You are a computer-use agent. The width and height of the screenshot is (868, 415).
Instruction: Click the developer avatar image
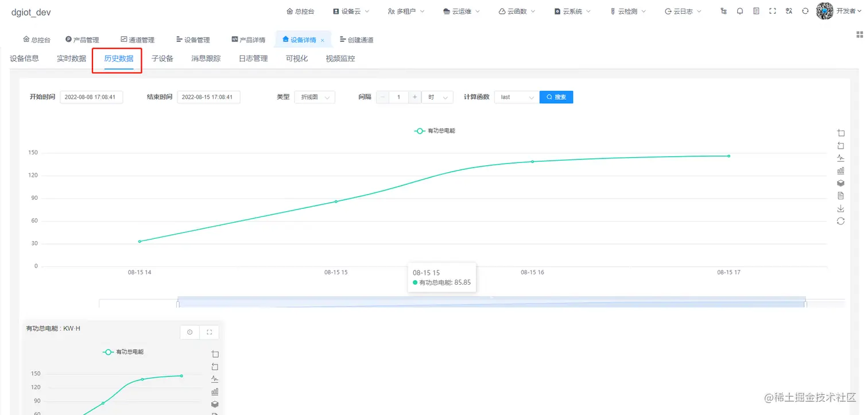[x=824, y=11]
